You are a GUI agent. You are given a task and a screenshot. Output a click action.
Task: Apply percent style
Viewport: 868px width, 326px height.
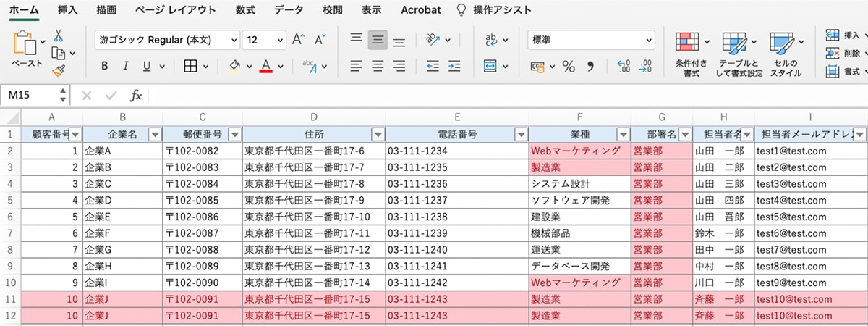[x=569, y=67]
